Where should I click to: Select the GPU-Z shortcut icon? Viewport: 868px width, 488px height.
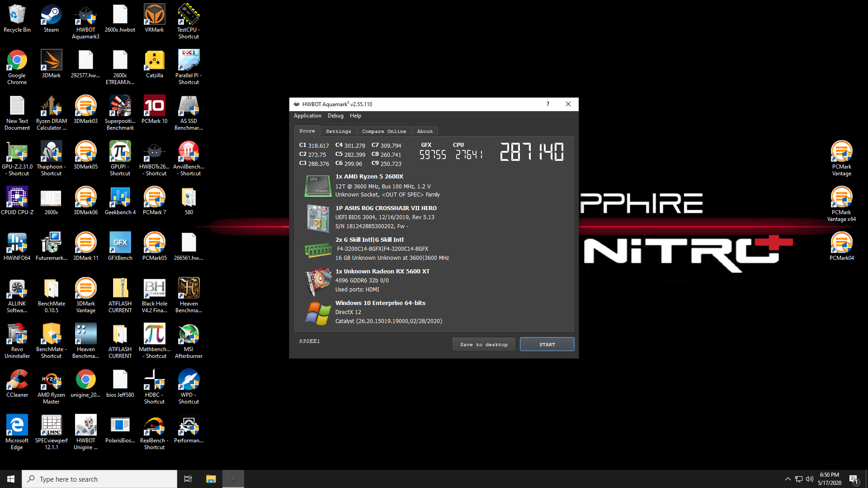click(x=17, y=159)
